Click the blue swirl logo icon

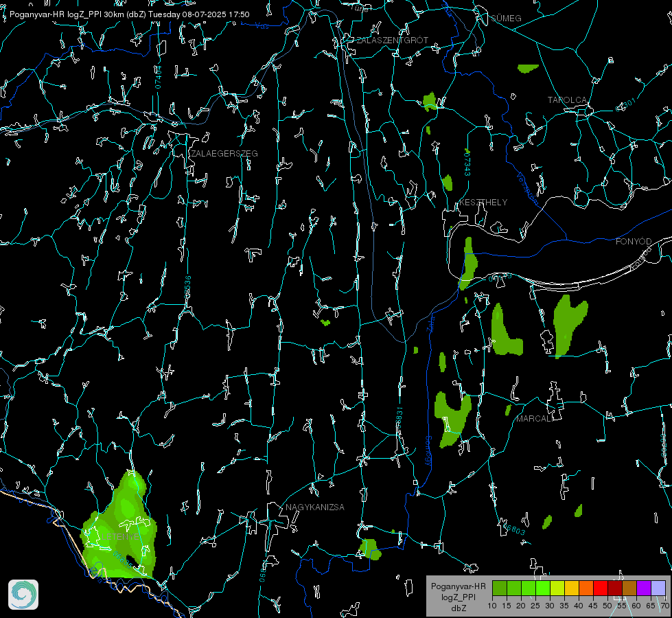(23, 595)
